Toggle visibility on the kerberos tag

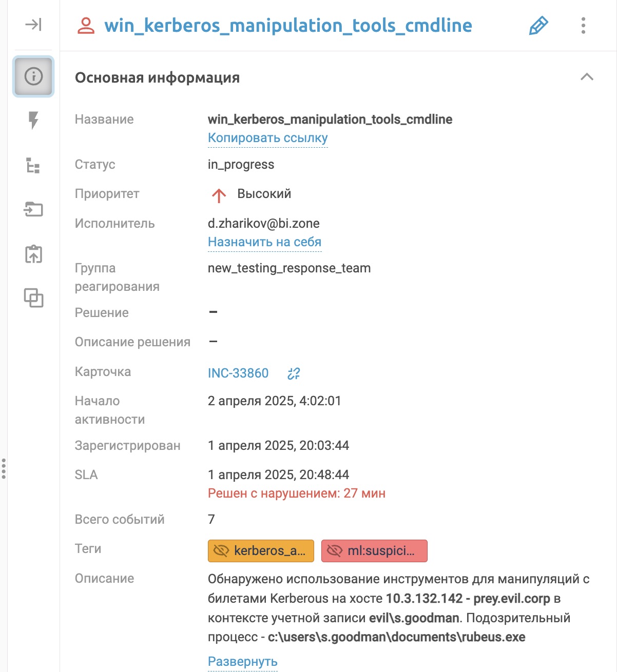221,551
